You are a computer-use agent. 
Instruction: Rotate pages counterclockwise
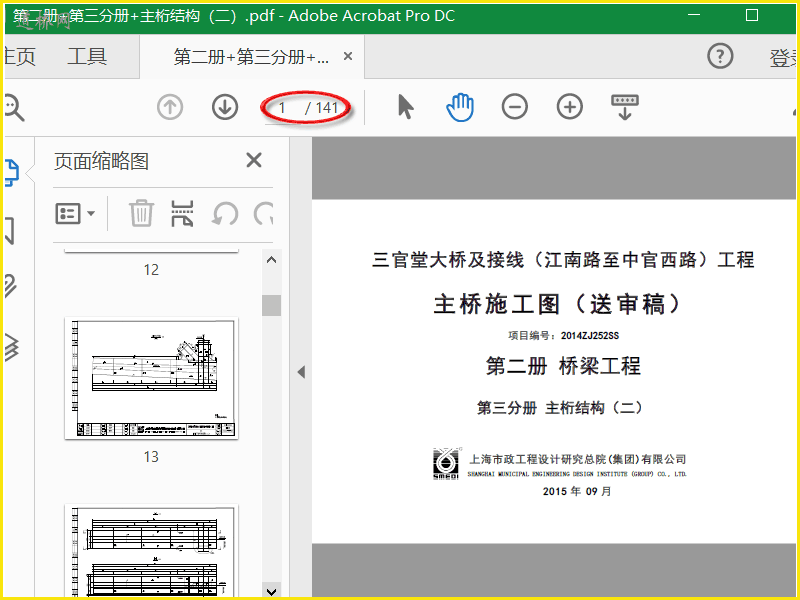click(224, 213)
